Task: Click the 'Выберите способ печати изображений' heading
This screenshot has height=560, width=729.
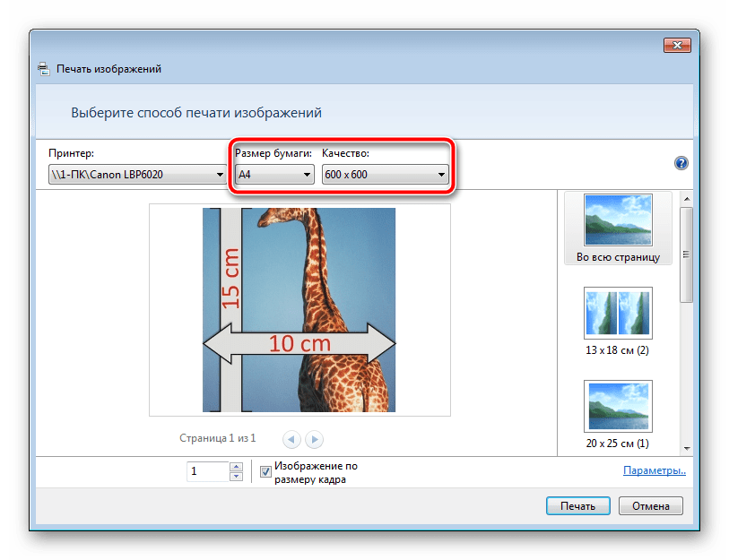Action: point(196,113)
